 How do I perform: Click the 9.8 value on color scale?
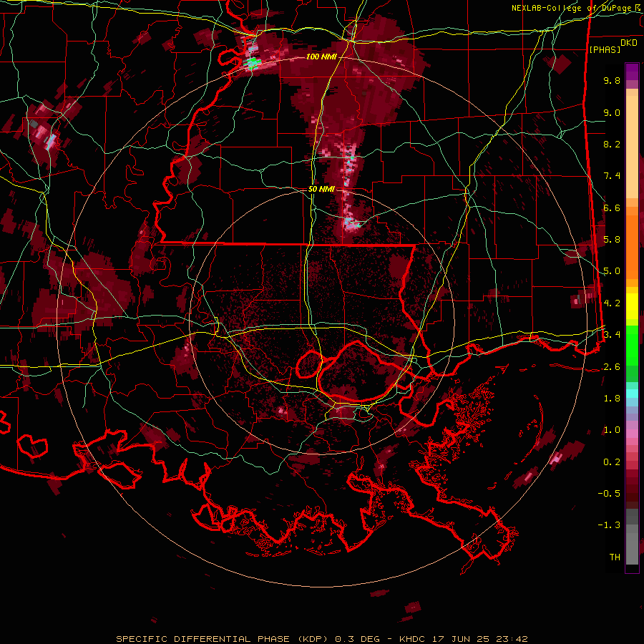tap(612, 80)
